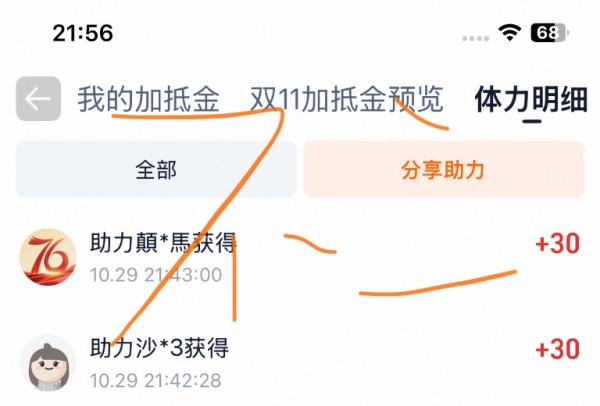Tap the red 76 avatar
The image size is (600, 406).
(x=48, y=257)
